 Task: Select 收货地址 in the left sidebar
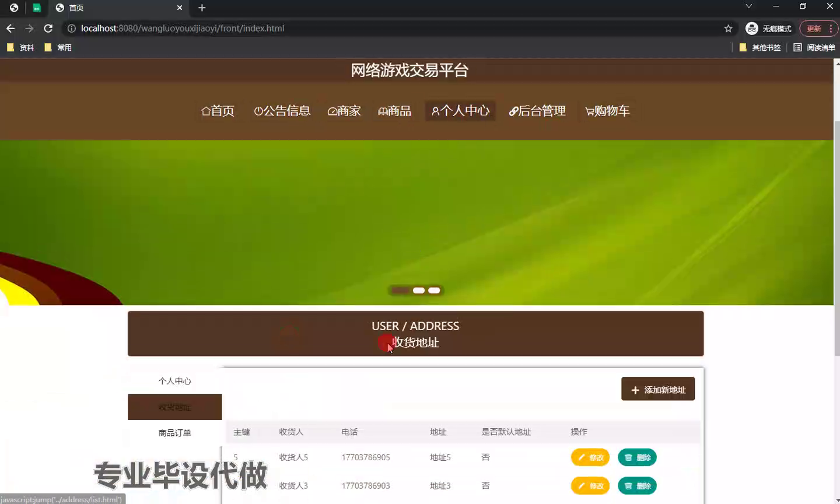(175, 407)
